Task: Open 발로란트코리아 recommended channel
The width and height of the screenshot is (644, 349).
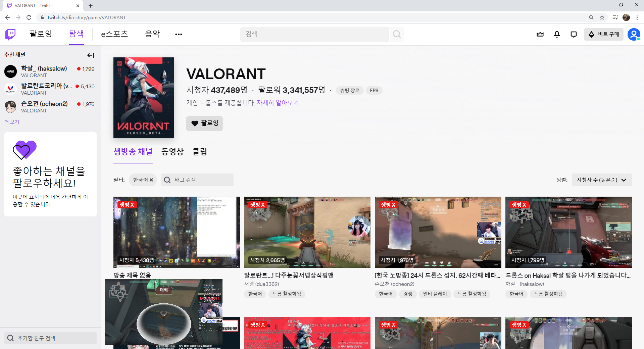Action: point(50,89)
